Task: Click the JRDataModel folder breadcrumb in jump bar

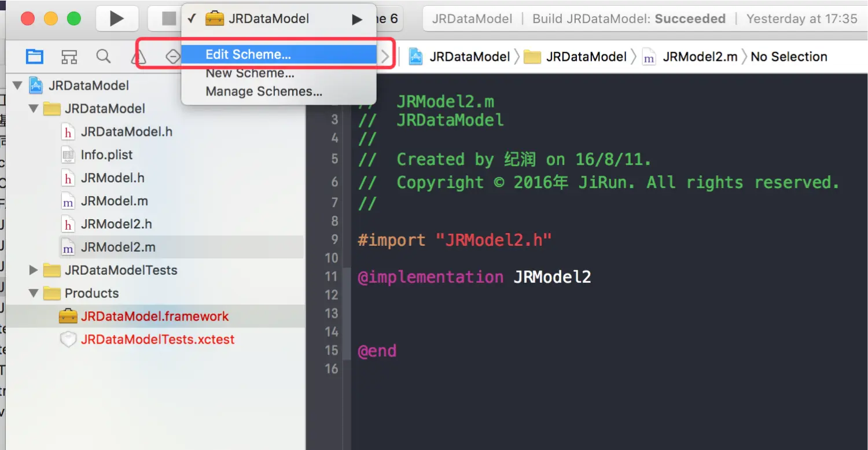Action: (x=575, y=57)
